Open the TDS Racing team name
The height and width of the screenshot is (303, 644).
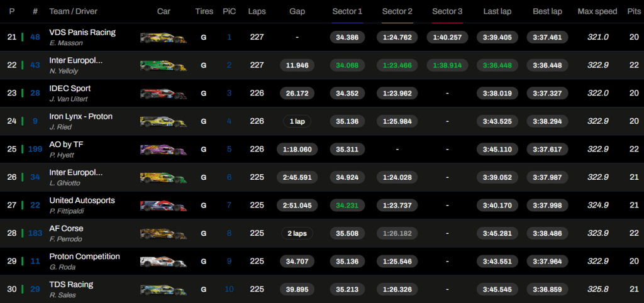point(71,284)
